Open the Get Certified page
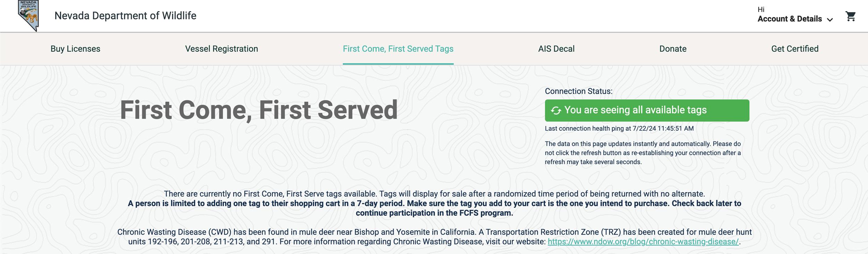 coord(795,49)
